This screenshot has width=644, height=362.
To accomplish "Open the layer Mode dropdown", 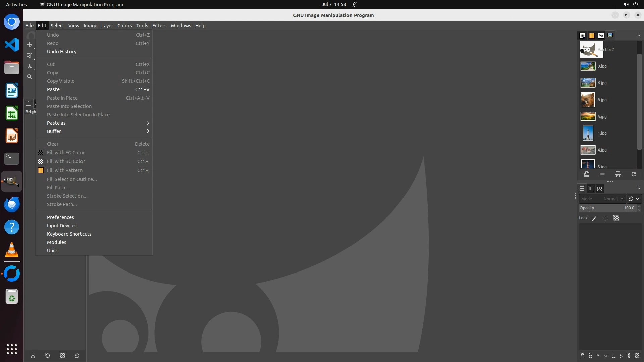I will [x=602, y=199].
